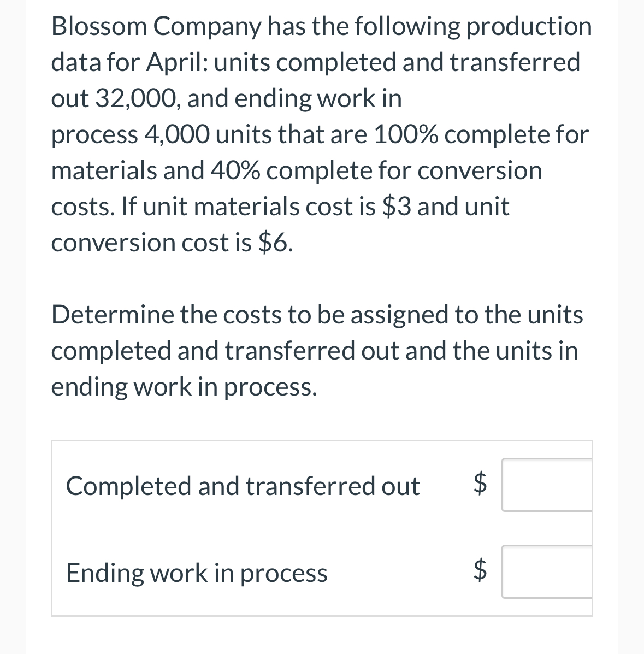644x654 pixels.
Task: Click the Ending work in process input field
Action: 548,571
